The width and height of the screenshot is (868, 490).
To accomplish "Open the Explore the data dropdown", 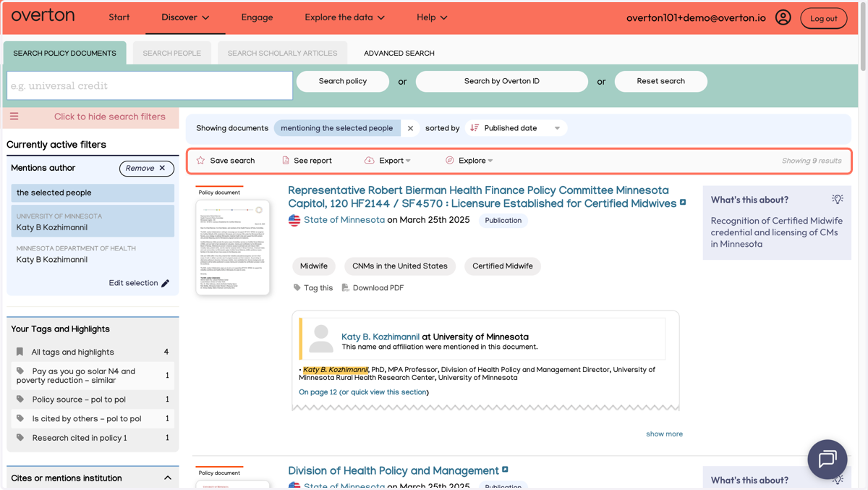I will 344,17.
